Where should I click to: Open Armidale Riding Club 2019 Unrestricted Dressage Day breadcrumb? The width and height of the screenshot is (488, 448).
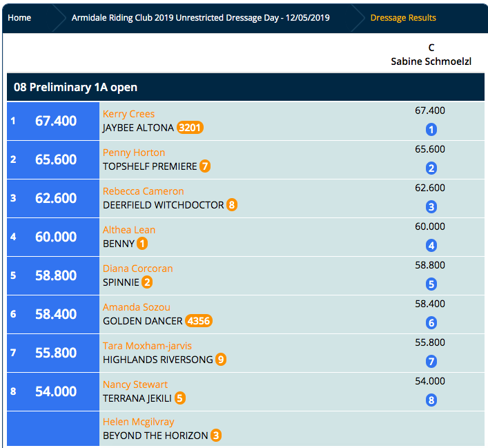[x=200, y=18]
